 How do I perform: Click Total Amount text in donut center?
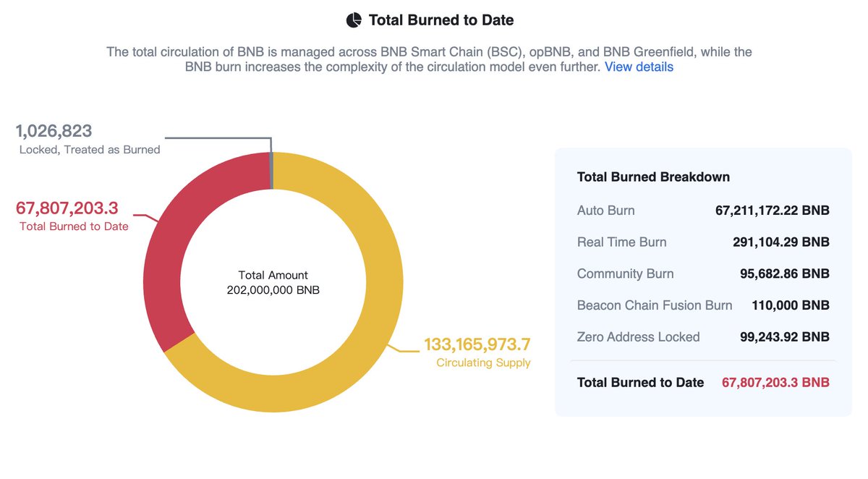(x=273, y=275)
